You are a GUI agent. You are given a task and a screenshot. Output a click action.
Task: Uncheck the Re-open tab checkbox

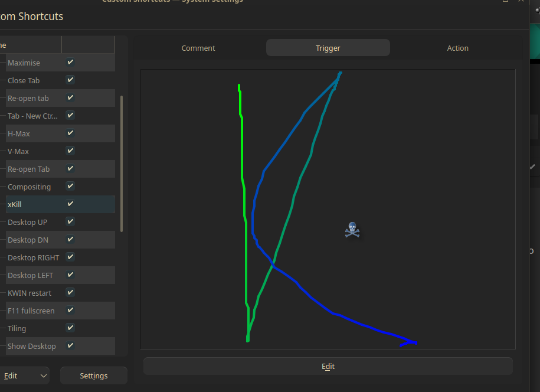(x=70, y=98)
